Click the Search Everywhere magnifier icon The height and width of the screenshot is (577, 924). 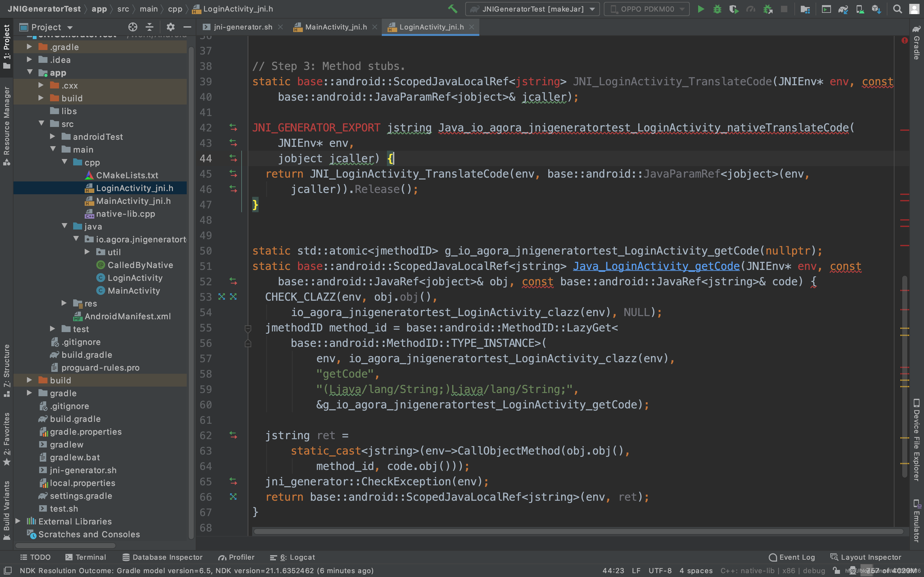click(897, 9)
